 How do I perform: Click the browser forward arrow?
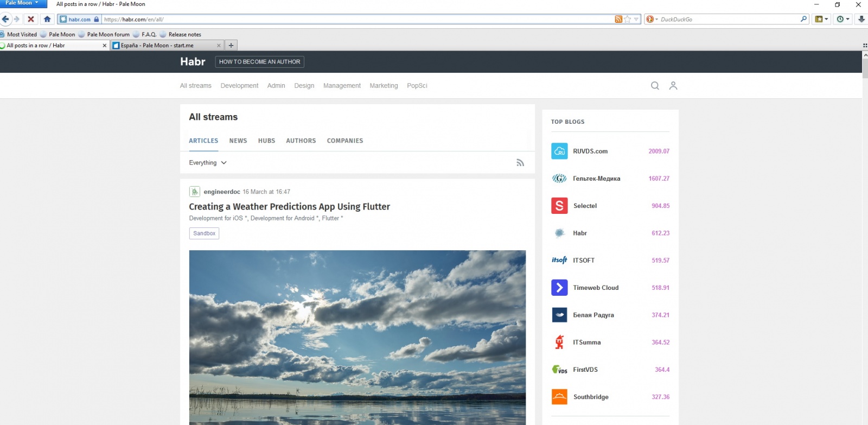pyautogui.click(x=17, y=19)
